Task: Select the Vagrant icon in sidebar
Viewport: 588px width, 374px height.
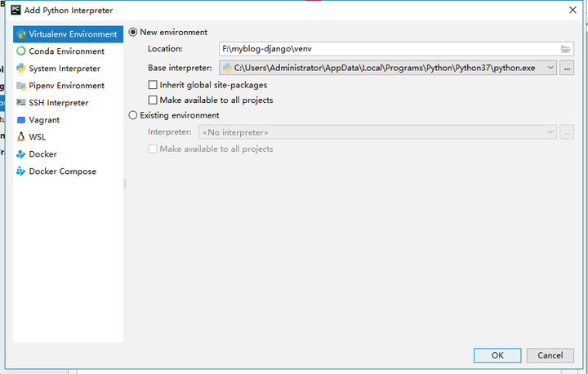Action: pos(21,120)
